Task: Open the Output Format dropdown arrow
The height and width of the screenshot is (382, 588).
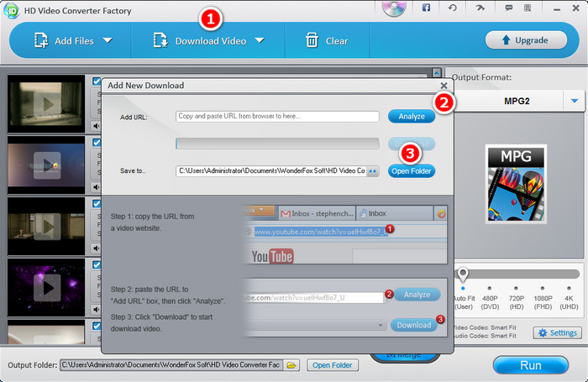Action: (574, 101)
